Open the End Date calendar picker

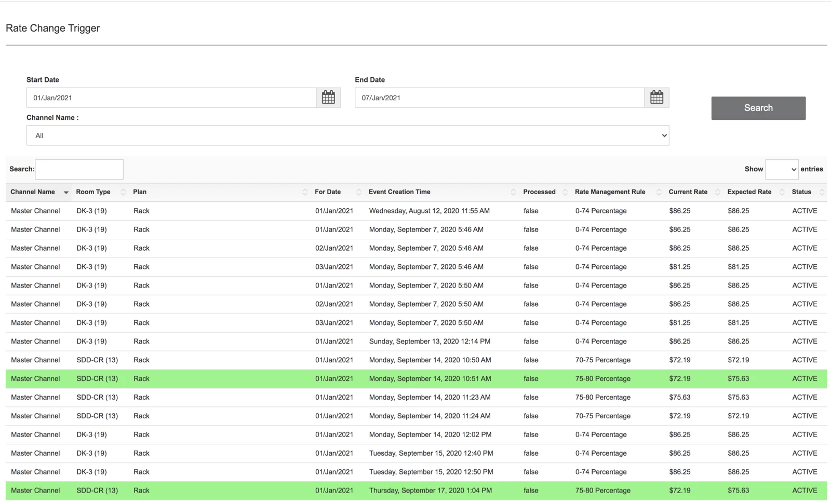point(656,98)
